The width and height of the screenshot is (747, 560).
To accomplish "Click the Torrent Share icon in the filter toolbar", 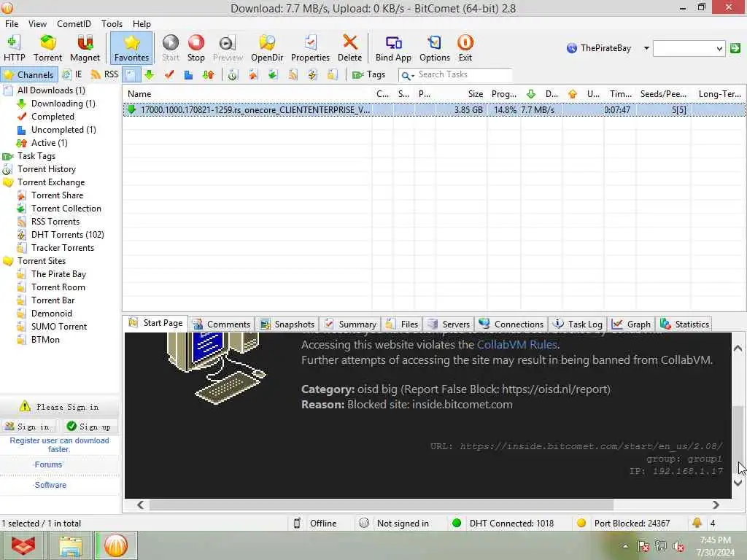I will click(253, 75).
